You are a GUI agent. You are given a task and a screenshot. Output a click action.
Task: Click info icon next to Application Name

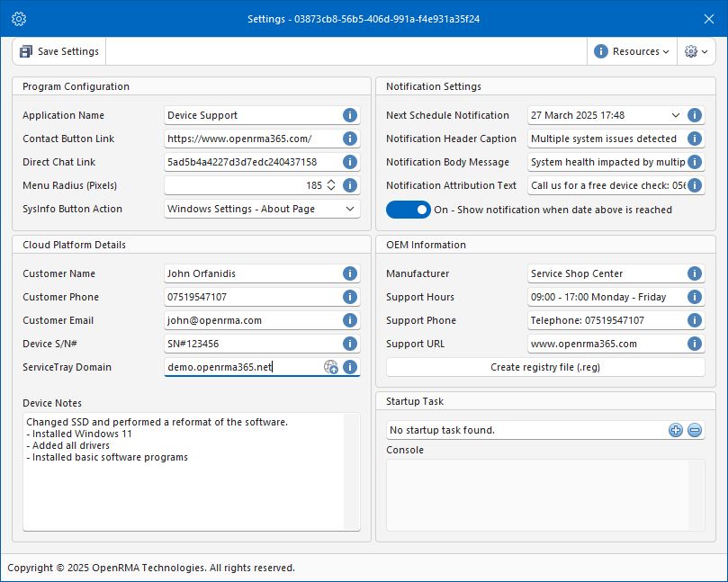350,115
